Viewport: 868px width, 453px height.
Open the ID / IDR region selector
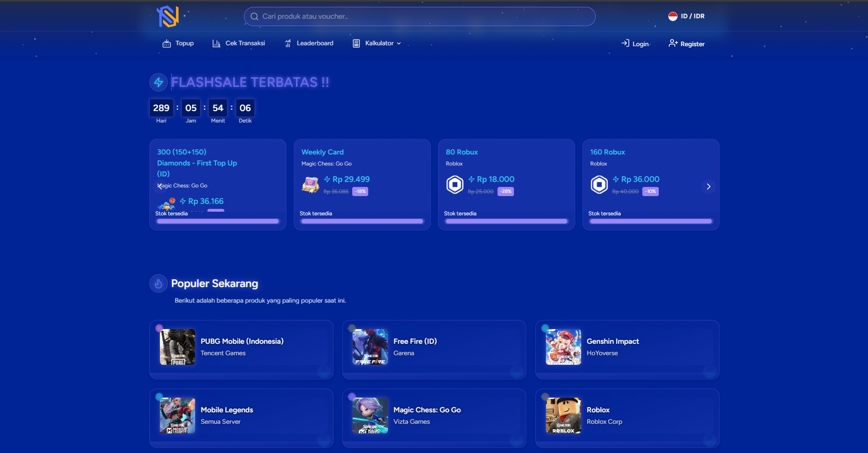click(x=687, y=16)
